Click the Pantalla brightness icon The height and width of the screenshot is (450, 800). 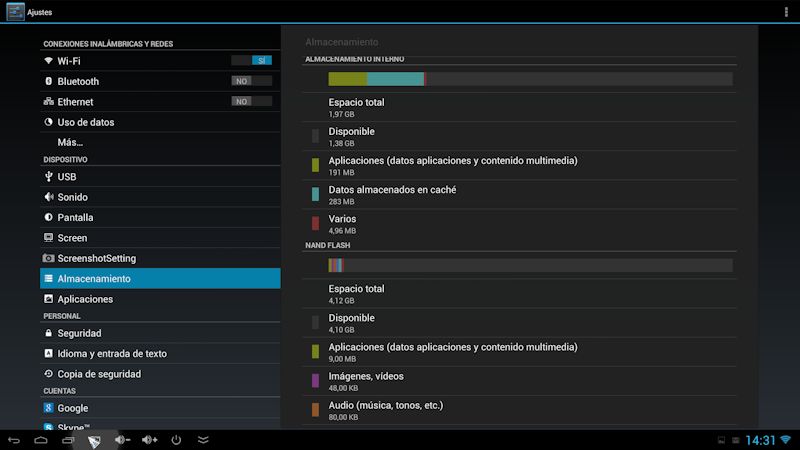48,217
